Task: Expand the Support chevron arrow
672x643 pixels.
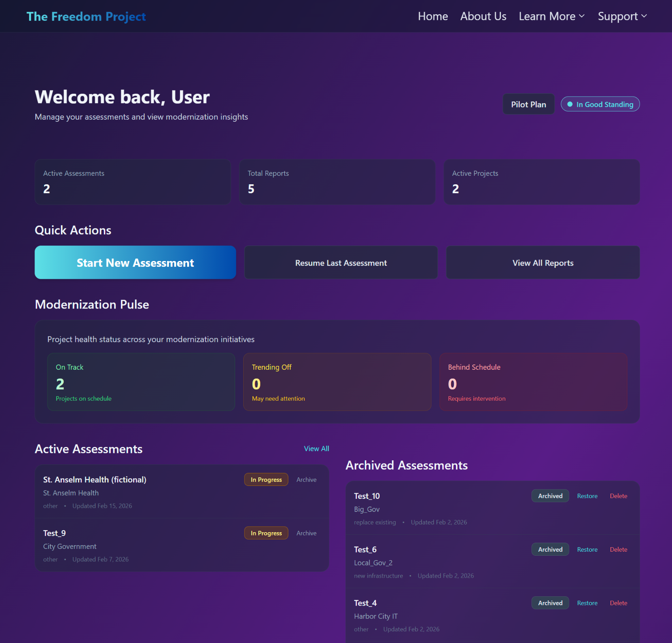Action: [644, 16]
